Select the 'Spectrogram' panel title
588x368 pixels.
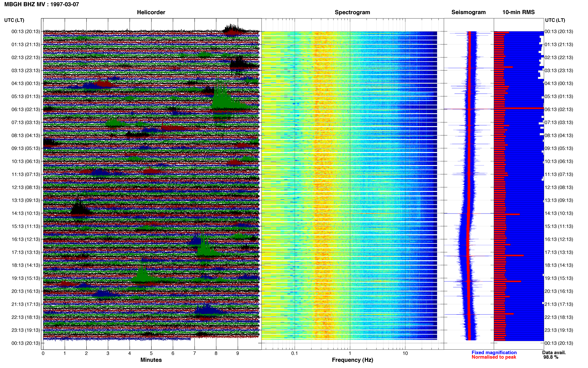pyautogui.click(x=352, y=12)
